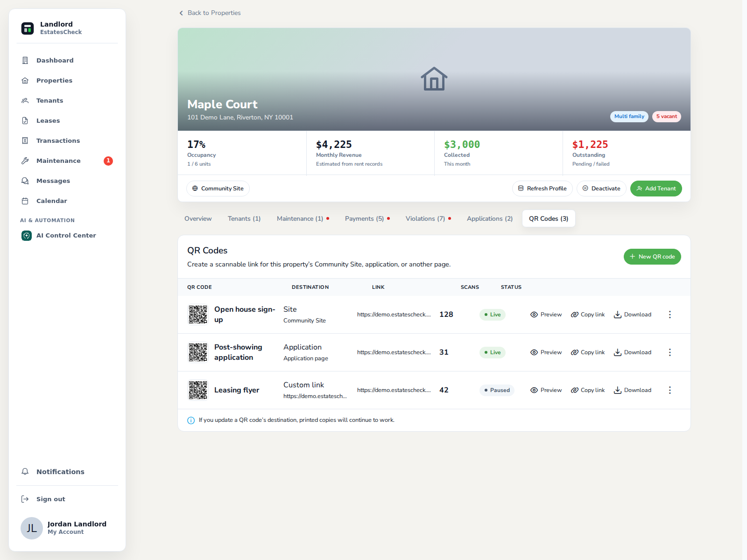Screen dimensions: 747x560
Task: Click the house icon in Maple Court banner
Action: [x=434, y=79]
